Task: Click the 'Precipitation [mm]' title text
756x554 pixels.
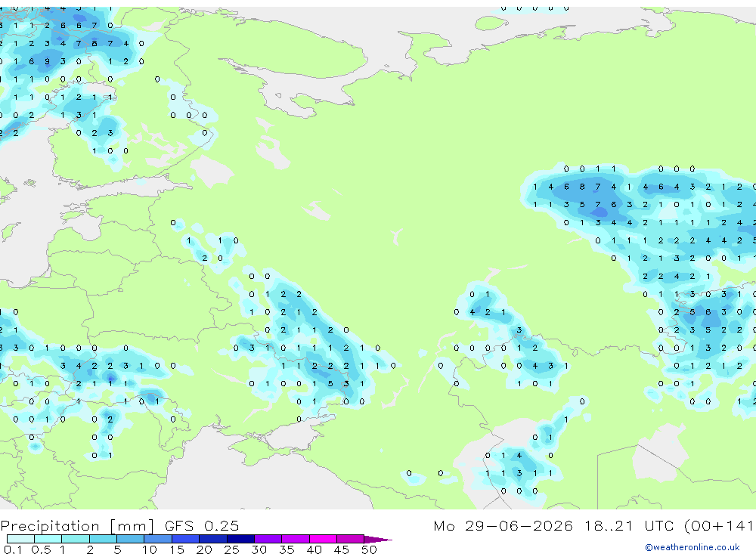Action: point(77,526)
